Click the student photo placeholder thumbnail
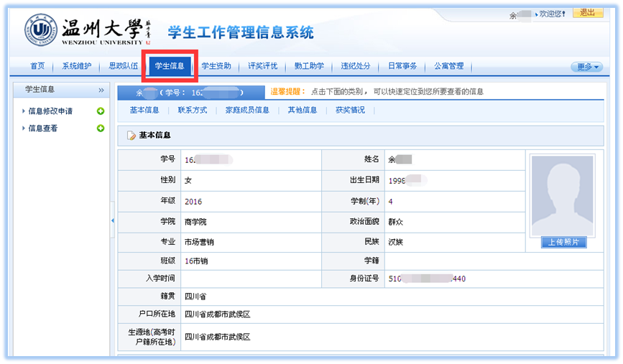 [563, 195]
